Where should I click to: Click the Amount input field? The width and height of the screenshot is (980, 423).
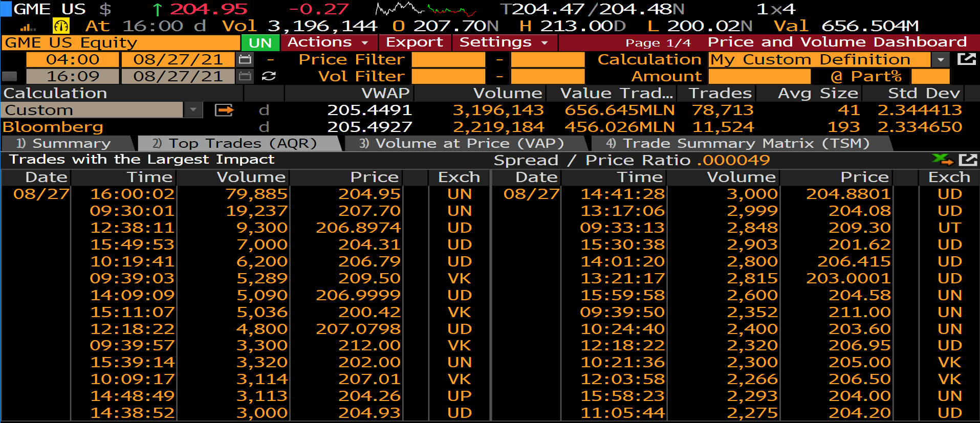tap(759, 76)
